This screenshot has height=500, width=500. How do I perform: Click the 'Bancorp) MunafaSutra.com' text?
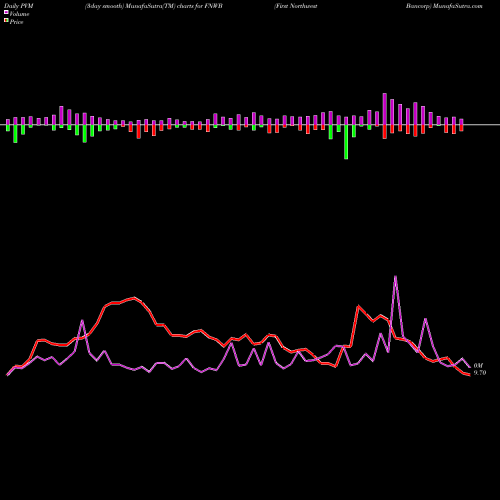tap(444, 6)
